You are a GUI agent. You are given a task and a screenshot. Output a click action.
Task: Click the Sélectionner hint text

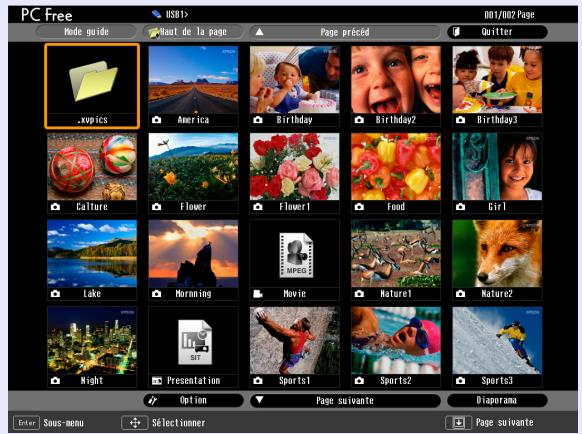coord(179,423)
